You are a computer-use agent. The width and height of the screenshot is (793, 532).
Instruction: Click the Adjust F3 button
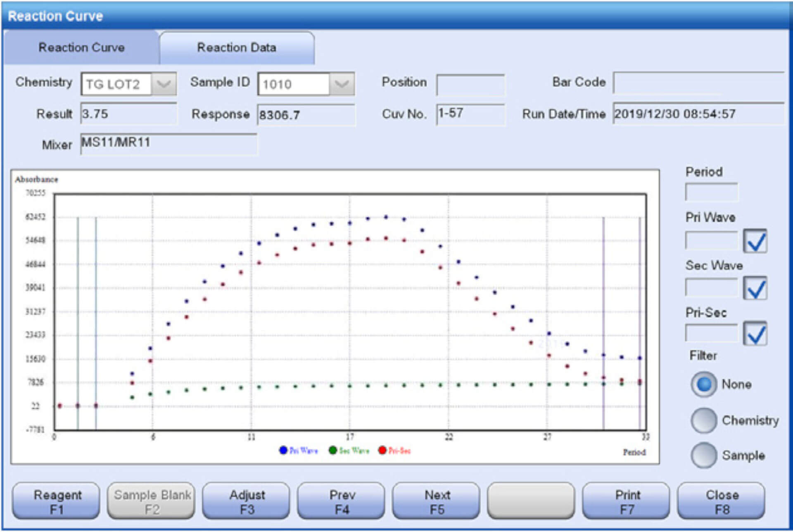pos(247,501)
